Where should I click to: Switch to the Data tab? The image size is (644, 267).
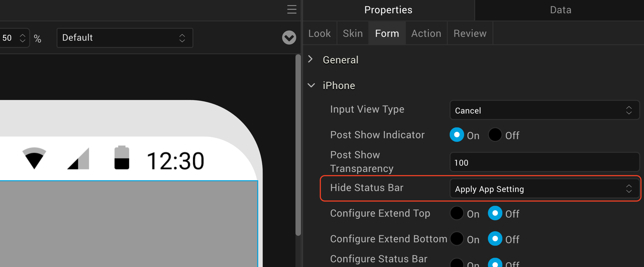pyautogui.click(x=560, y=10)
